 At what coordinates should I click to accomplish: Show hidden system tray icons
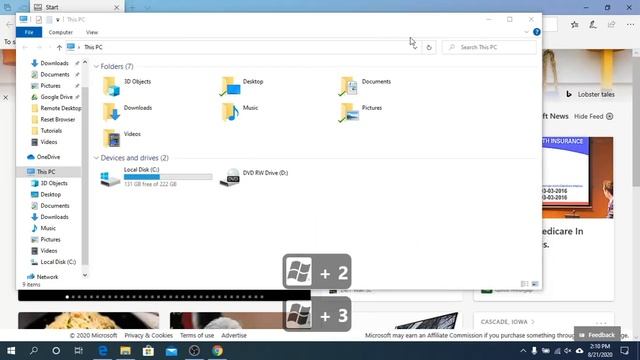(x=523, y=351)
